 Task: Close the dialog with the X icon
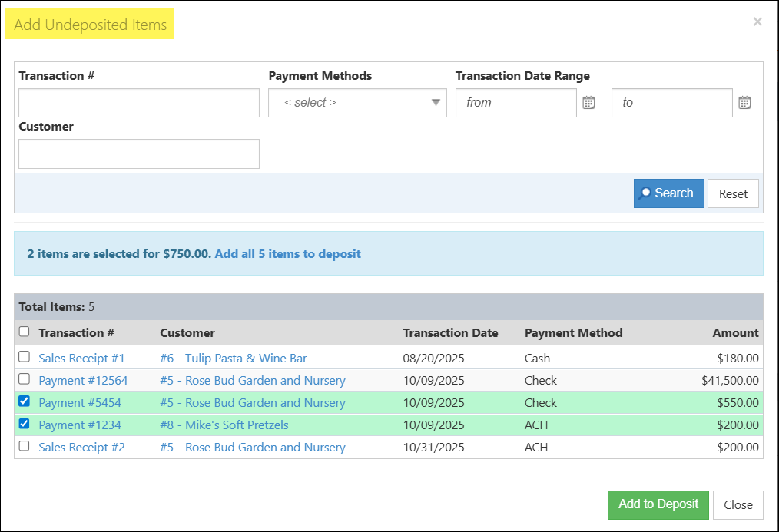coord(757,21)
